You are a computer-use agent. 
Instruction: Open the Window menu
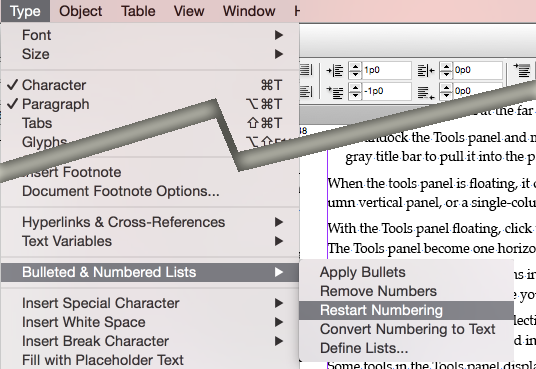tap(249, 11)
